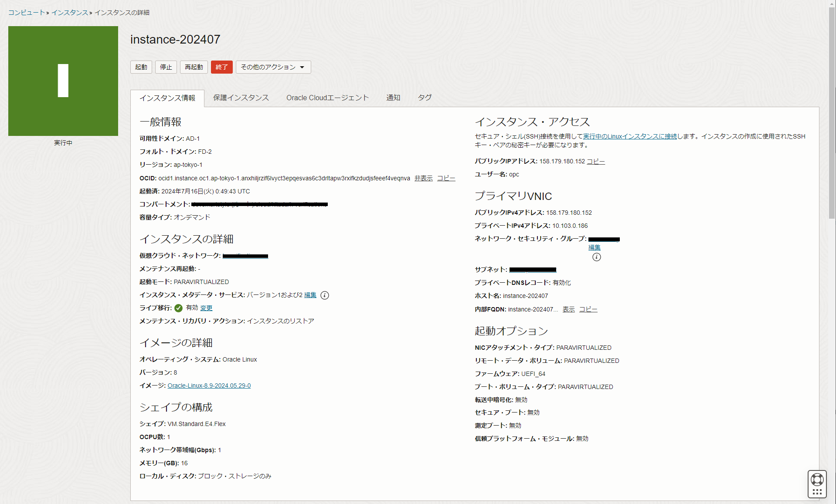Click public IPv4 address 158.179.180.152 in VNIC
This screenshot has height=504, width=836.
(x=569, y=213)
